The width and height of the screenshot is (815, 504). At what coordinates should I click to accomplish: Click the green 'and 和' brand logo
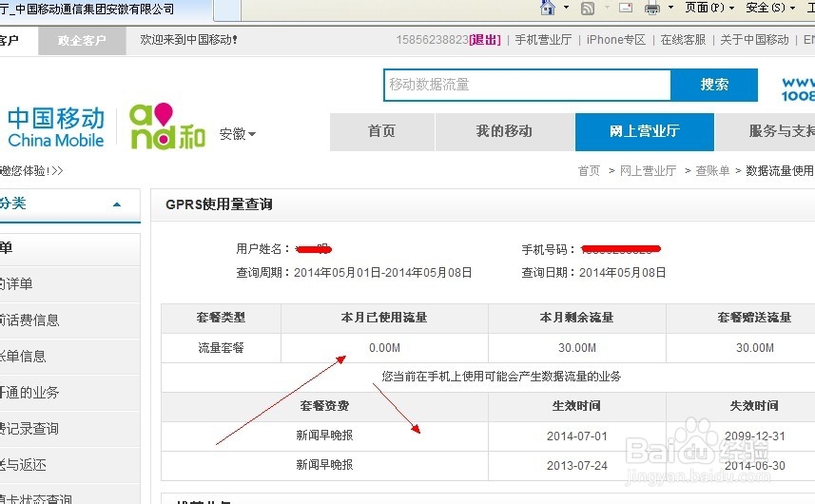[166, 126]
